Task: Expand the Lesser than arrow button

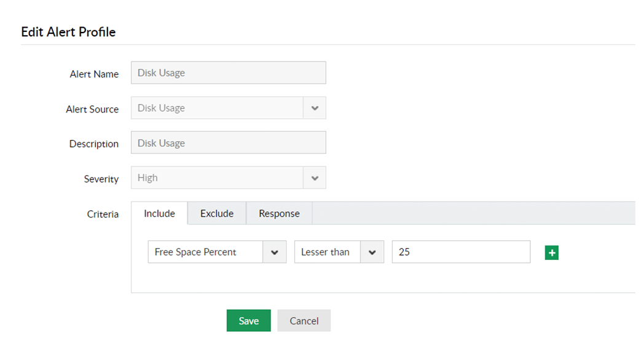Action: pyautogui.click(x=372, y=252)
